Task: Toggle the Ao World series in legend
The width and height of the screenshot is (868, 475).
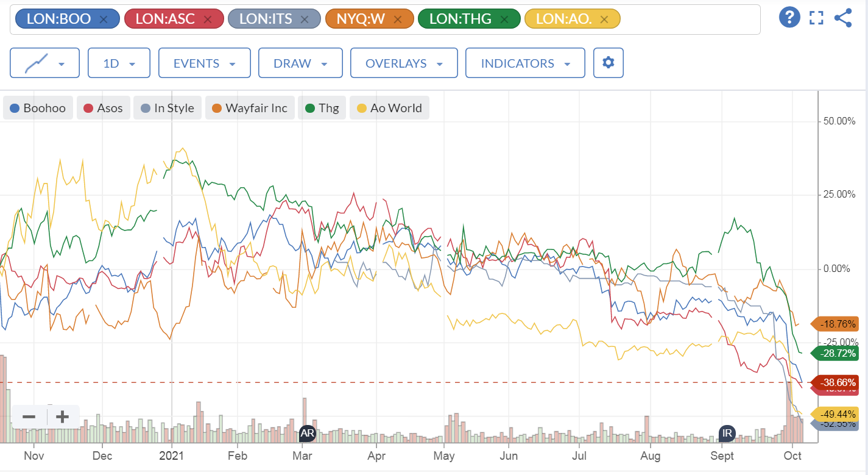Action: tap(389, 108)
